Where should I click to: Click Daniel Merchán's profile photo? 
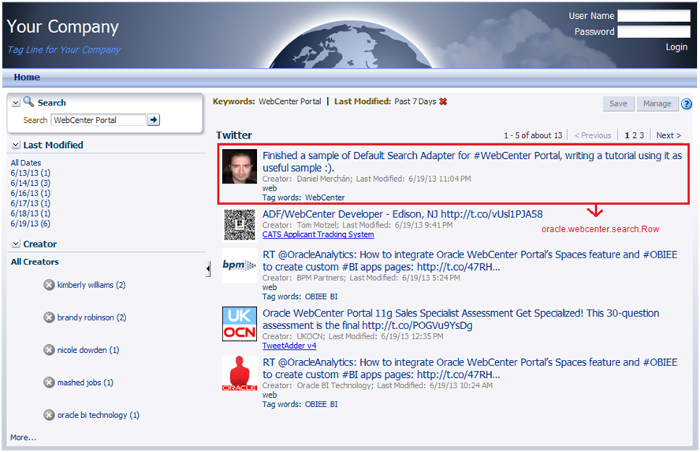(240, 167)
